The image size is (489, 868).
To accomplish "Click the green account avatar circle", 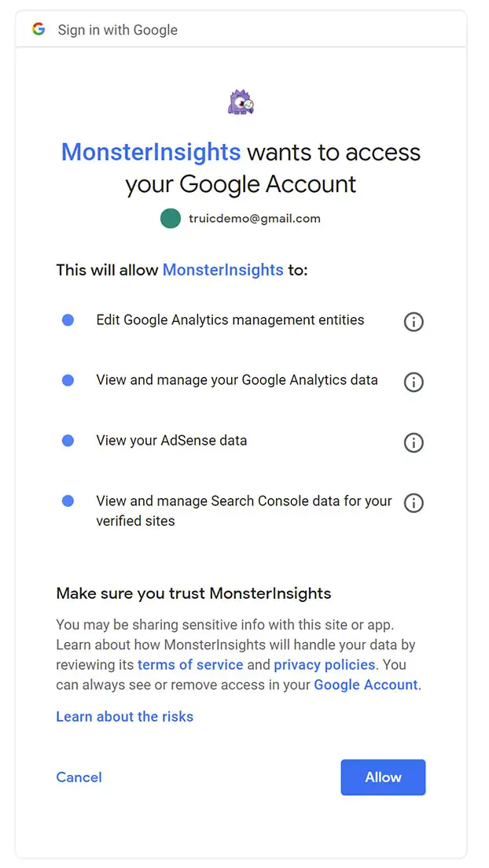I will 171,218.
